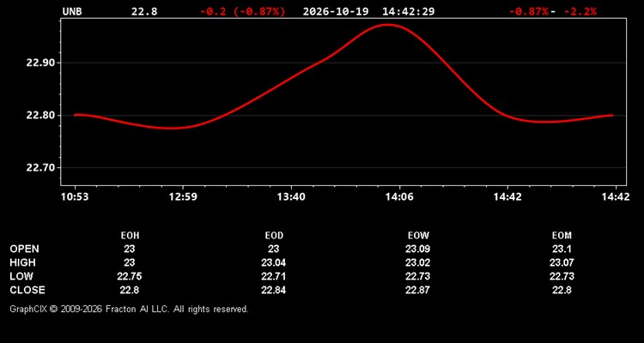Image resolution: width=644 pixels, height=343 pixels.
Task: Click the EOH HIGH value 23
Action: pyautogui.click(x=130, y=262)
